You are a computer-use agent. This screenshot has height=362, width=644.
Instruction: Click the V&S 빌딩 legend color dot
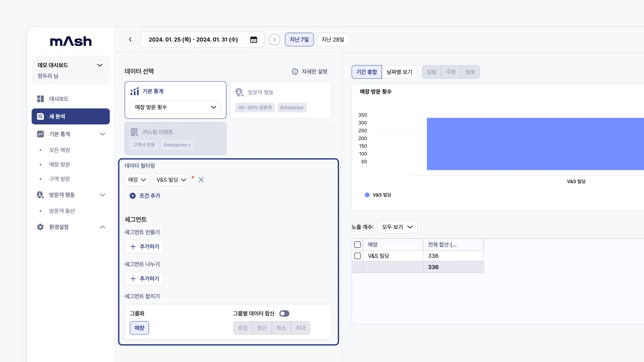tap(367, 195)
